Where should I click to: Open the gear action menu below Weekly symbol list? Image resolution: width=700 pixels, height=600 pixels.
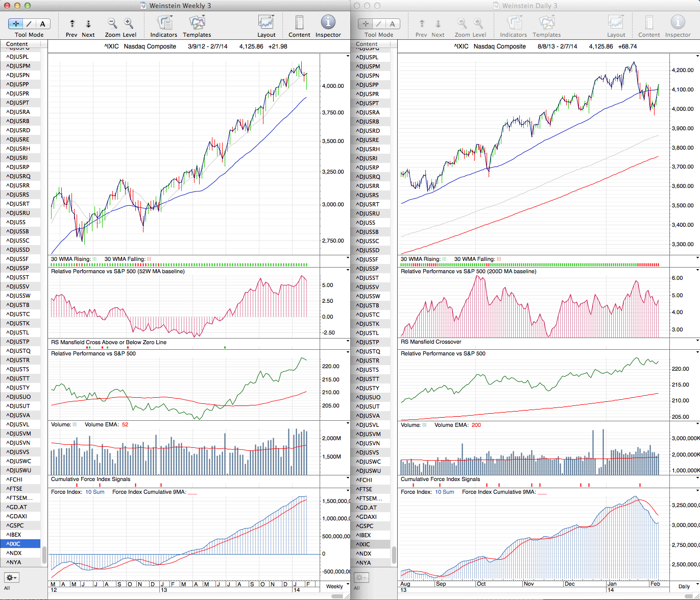click(x=11, y=578)
